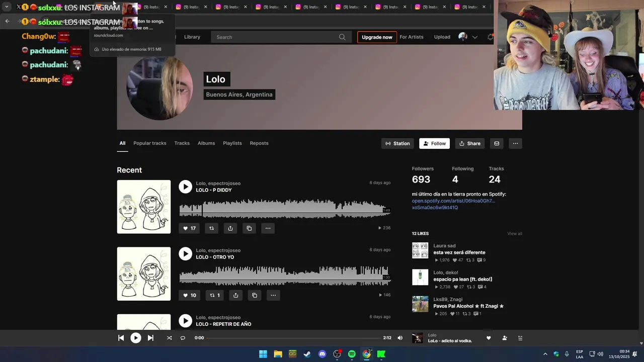Seek on the player progress bar
644x362 pixels.
click(293, 338)
